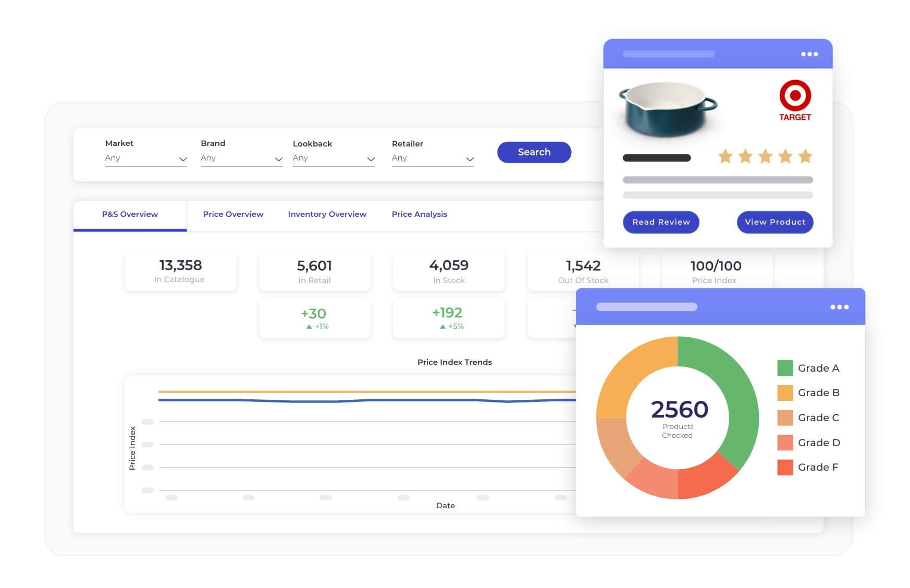
Task: Click the Read Review button
Action: (661, 222)
